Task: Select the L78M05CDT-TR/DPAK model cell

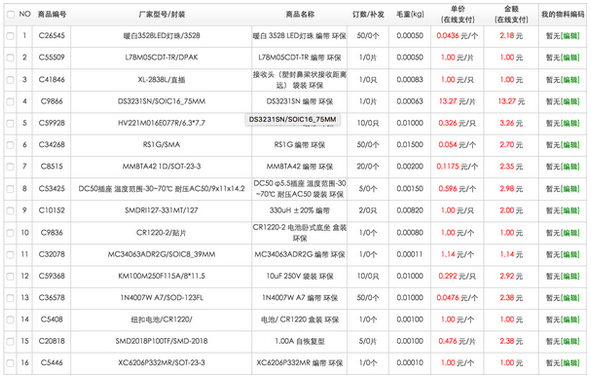Action: [162, 58]
